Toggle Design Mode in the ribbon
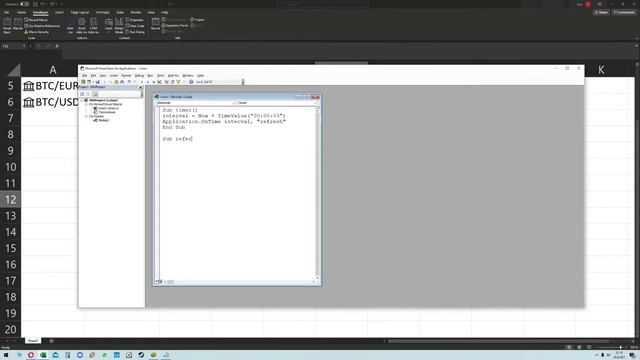Viewport: 640px width, 360px height. [119, 25]
